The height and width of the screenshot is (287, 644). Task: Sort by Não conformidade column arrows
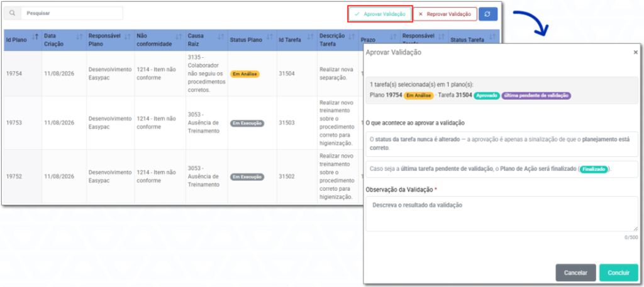tap(179, 37)
